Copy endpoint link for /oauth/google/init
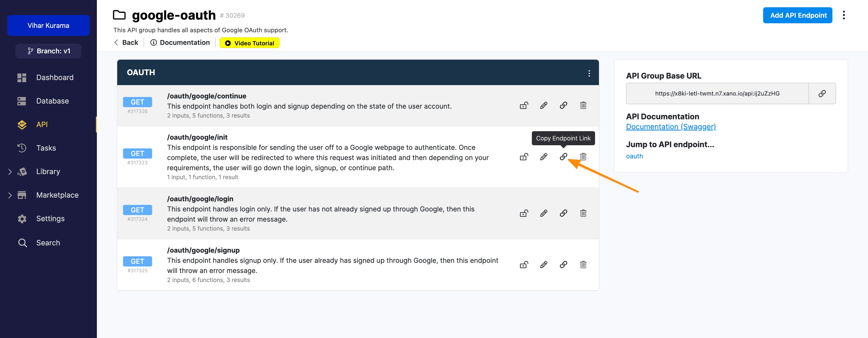This screenshot has width=868, height=338. [563, 157]
